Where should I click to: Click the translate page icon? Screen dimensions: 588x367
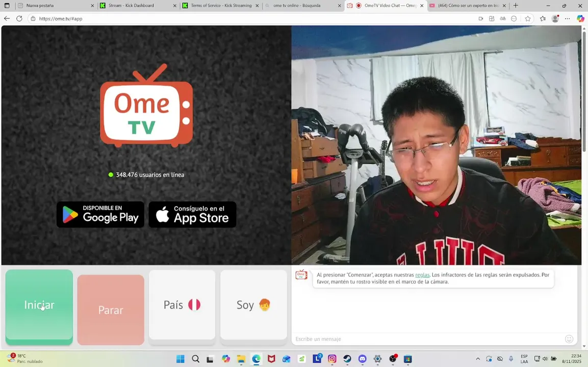(503, 18)
